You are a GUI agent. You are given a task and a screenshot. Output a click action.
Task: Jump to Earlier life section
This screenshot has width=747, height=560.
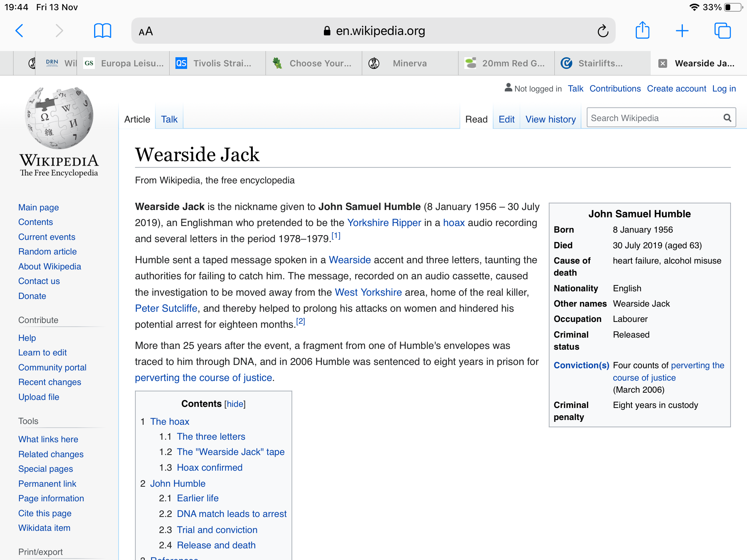point(198,498)
